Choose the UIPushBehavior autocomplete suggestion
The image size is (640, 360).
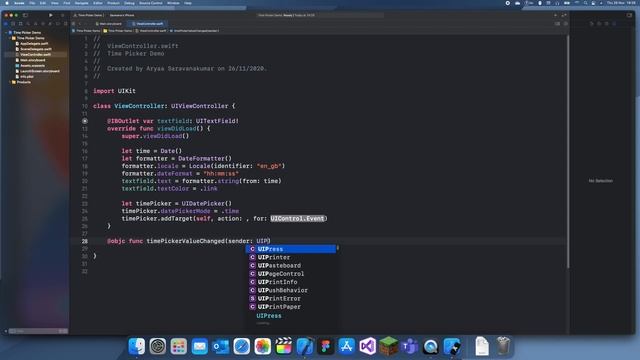pyautogui.click(x=291, y=290)
